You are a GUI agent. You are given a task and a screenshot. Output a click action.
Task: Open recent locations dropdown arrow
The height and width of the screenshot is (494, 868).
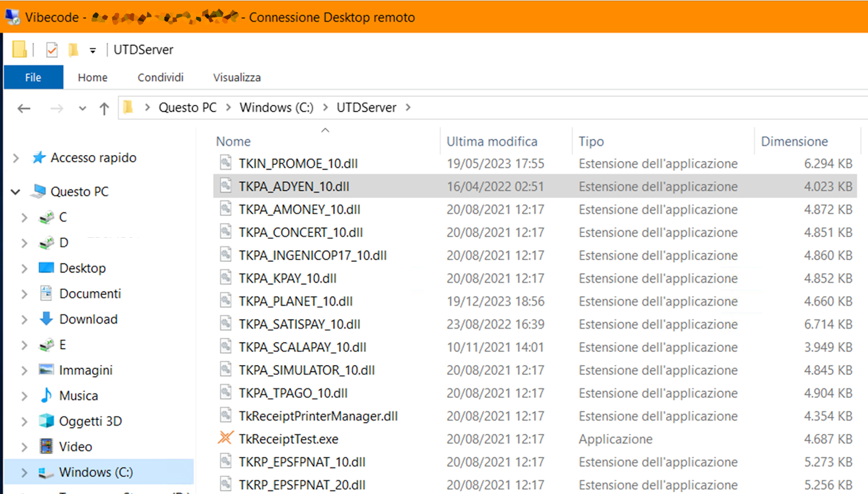pos(82,108)
